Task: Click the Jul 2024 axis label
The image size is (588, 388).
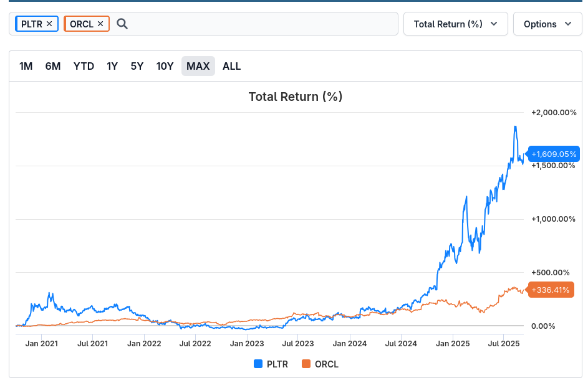Action: [x=401, y=343]
